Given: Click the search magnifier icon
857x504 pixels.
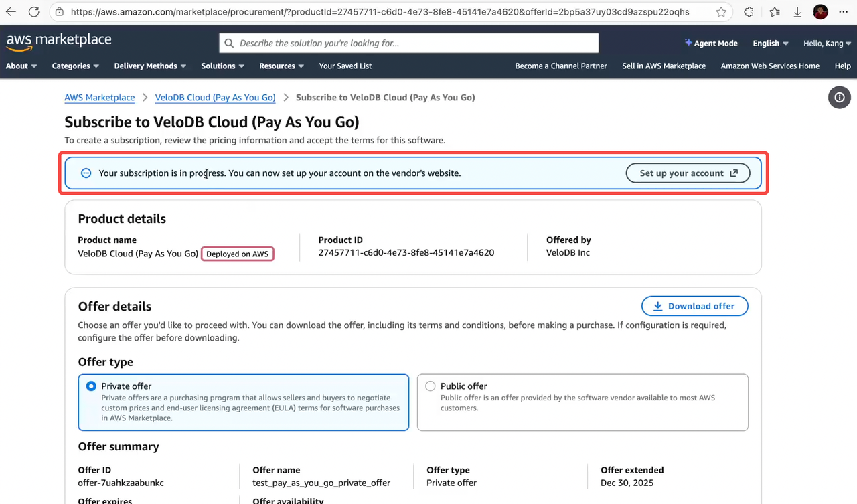Looking at the screenshot, I should [x=229, y=43].
